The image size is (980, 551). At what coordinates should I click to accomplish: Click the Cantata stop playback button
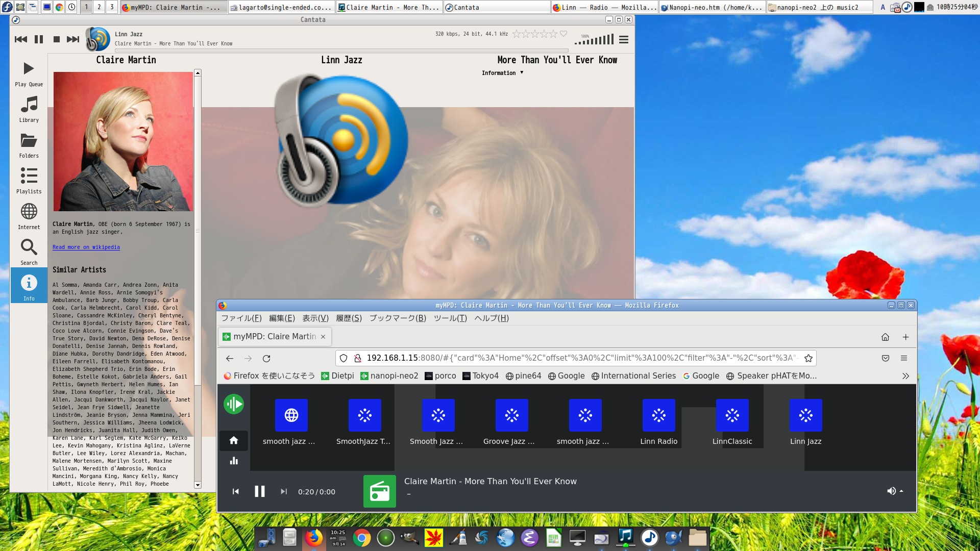tap(57, 39)
